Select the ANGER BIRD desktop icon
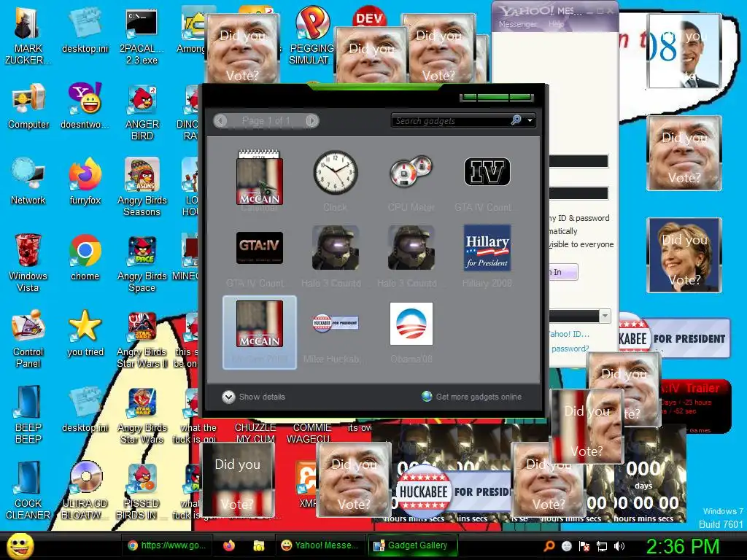The height and width of the screenshot is (560, 747). (142, 112)
